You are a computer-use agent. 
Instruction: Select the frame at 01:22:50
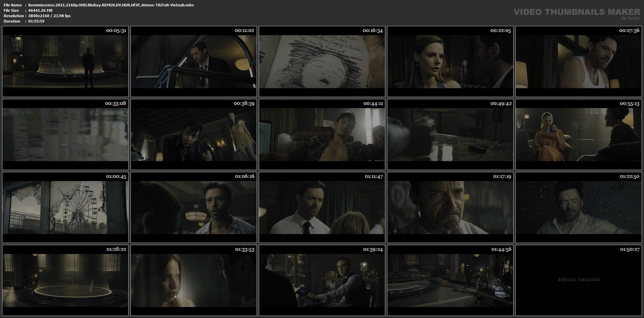pos(578,207)
